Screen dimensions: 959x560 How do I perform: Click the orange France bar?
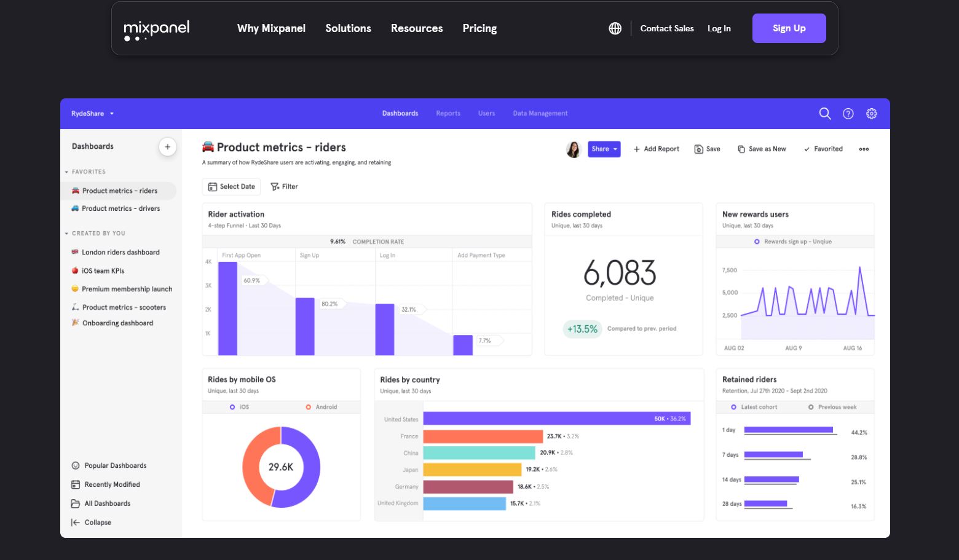[483, 436]
